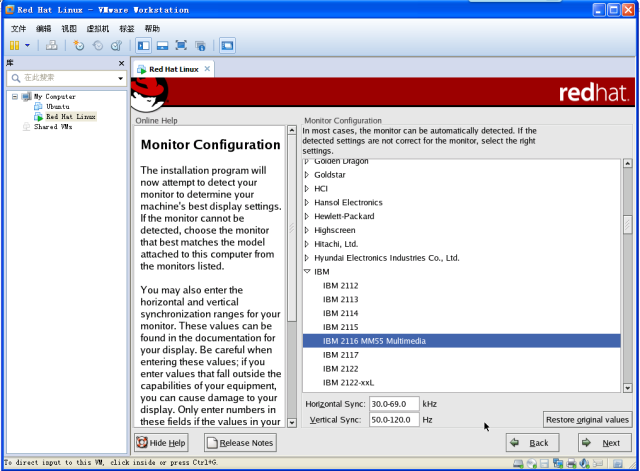This screenshot has height=471, width=640.
Task: Expand the Hitachi, Ltd. entry
Action: point(307,244)
